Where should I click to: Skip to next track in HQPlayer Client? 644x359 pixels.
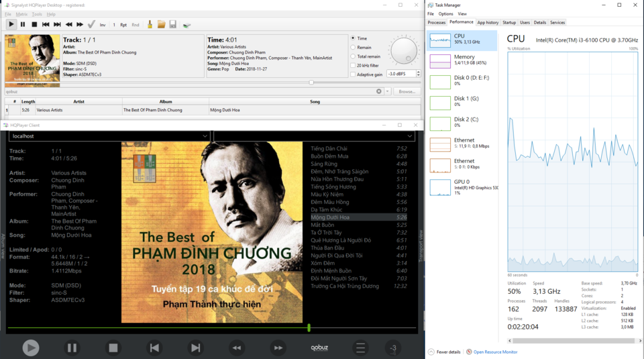pyautogui.click(x=195, y=348)
